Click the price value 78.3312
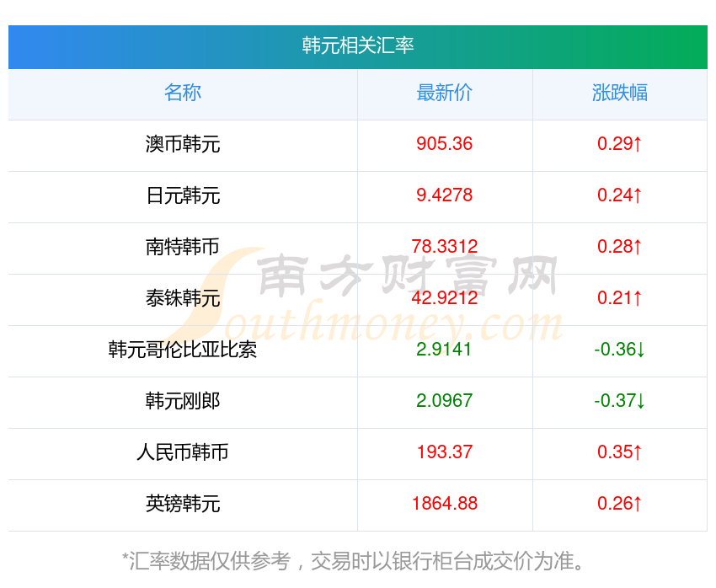The width and height of the screenshot is (716, 588). coord(444,247)
